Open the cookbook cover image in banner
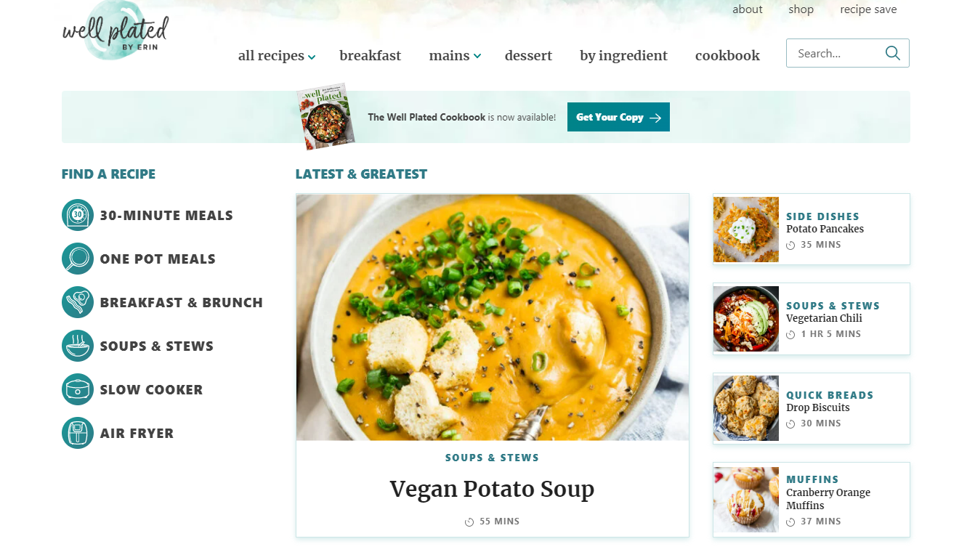975x560 pixels. 325,116
